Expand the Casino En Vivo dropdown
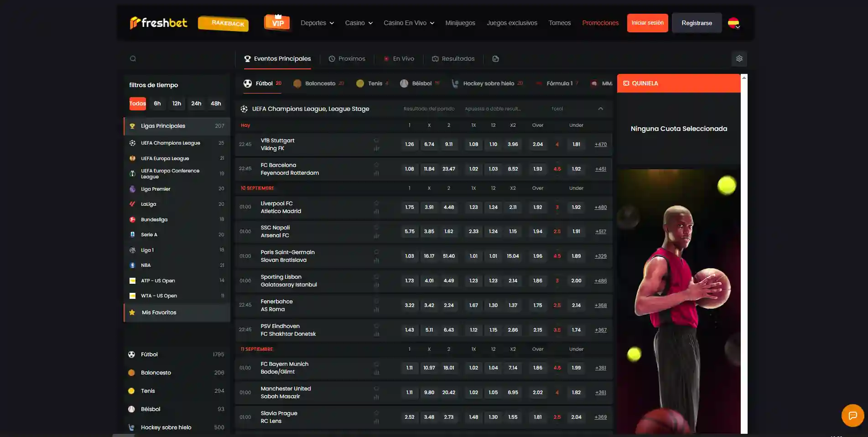 point(409,23)
